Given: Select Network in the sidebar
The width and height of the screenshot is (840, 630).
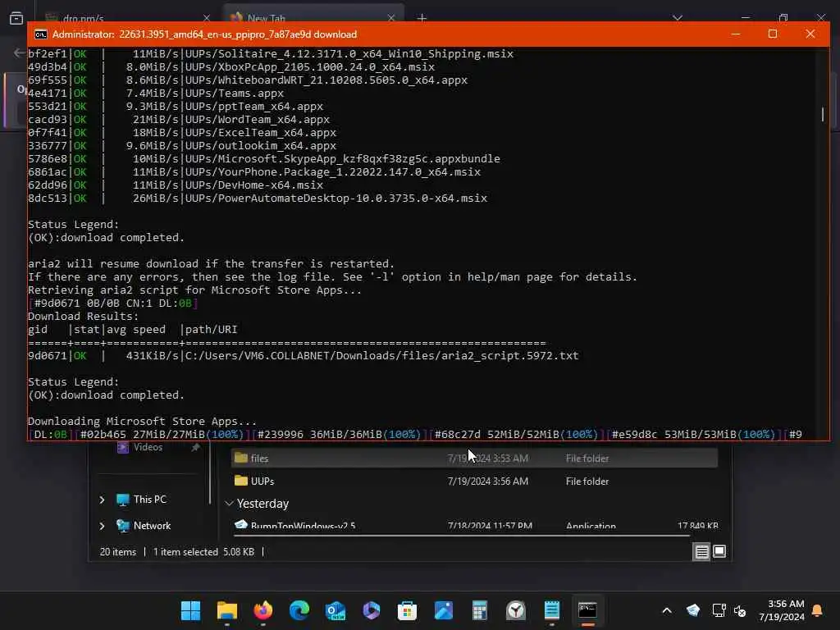Looking at the screenshot, I should [152, 526].
